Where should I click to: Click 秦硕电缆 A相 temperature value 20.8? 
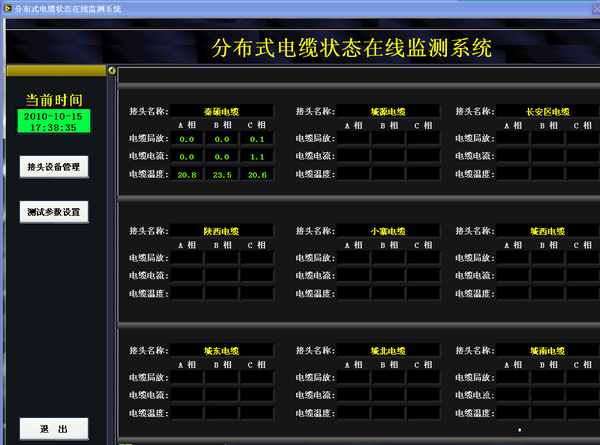[x=186, y=175]
